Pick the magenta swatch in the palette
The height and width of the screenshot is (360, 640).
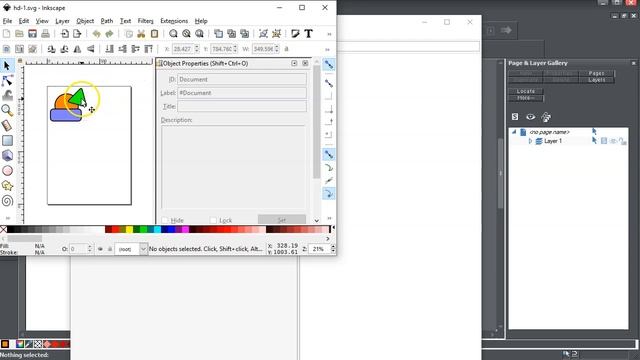tap(186, 229)
